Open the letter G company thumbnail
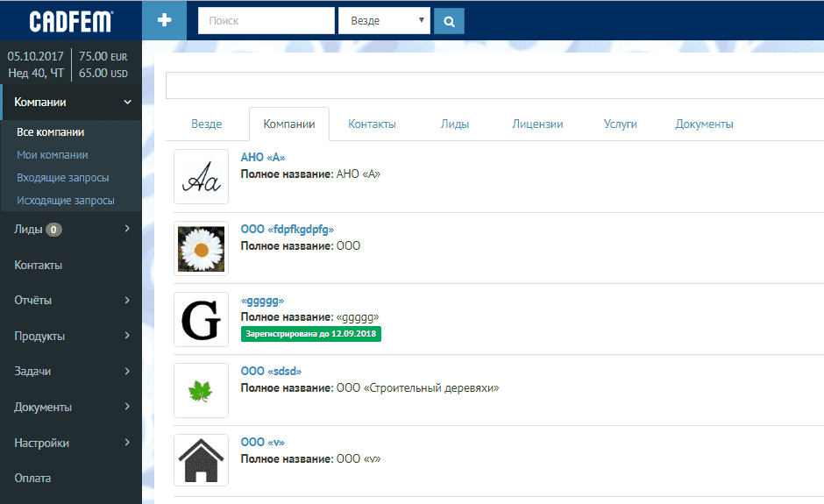This screenshot has height=504, width=824. click(202, 320)
